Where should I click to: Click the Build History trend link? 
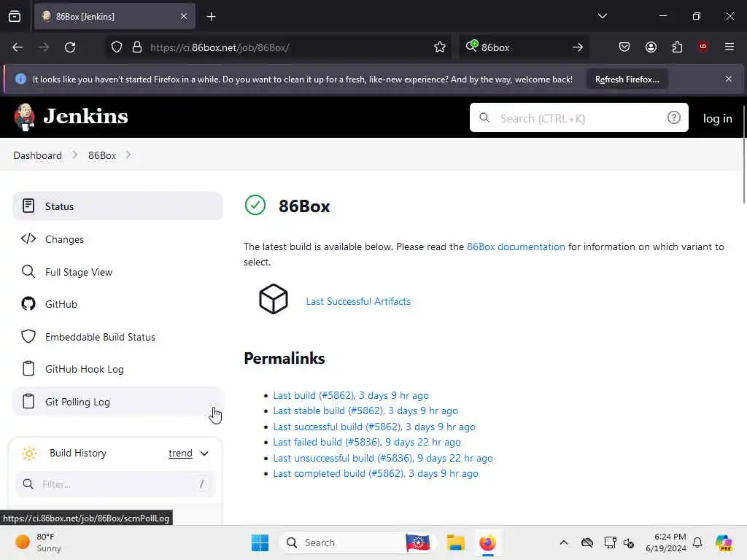[180, 453]
